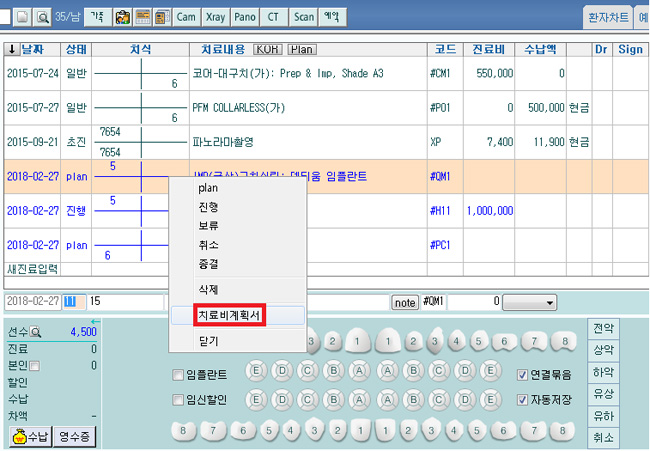Click the 가족 (family) toolbar button
Screen dimensions: 650x451
[x=96, y=17]
